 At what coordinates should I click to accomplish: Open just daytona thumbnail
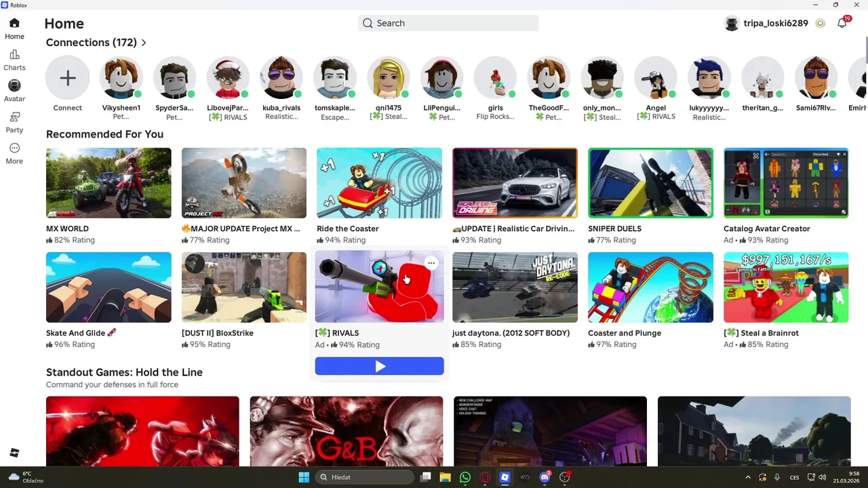[515, 287]
